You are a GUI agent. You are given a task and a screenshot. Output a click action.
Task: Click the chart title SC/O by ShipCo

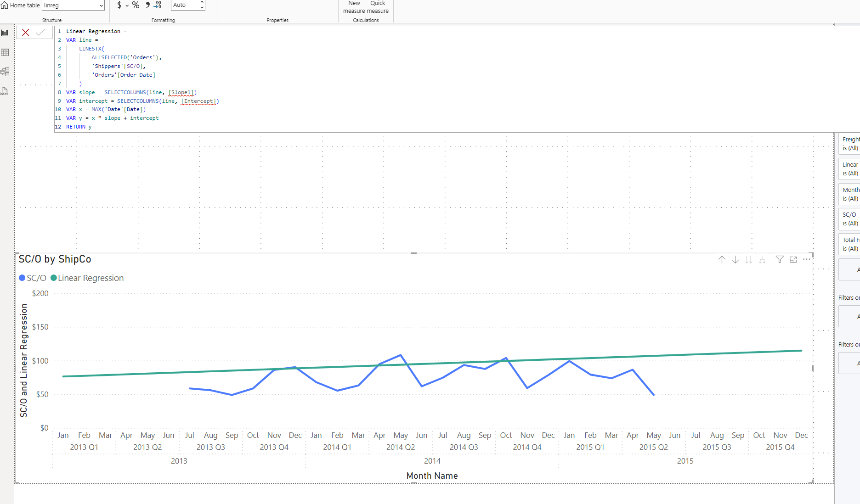(55, 259)
